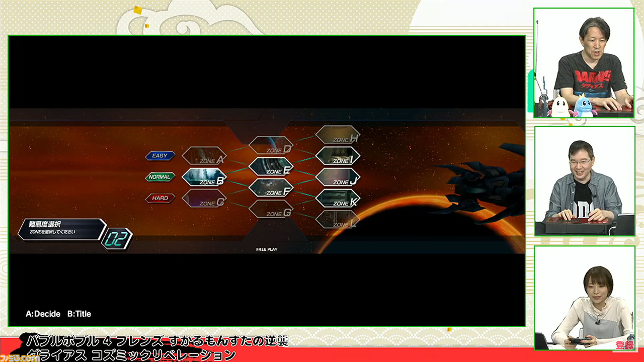Click the blue Bub plush toy
The width and height of the screenshot is (644, 362).
click(584, 106)
